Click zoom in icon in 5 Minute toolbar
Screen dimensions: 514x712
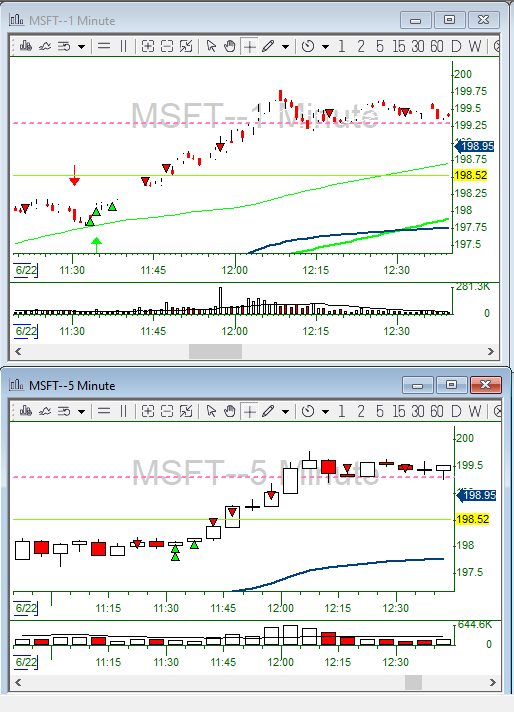(x=148, y=411)
